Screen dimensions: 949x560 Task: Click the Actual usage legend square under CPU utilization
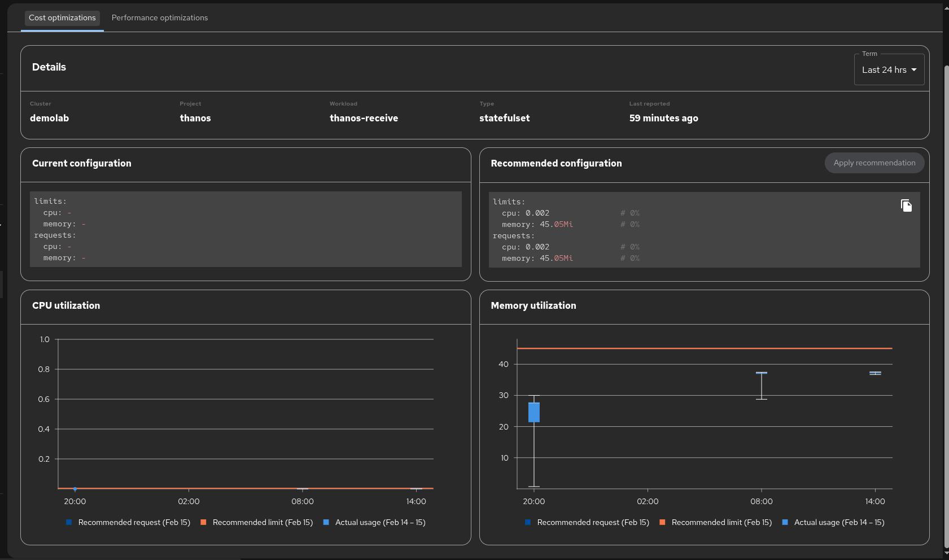pos(326,523)
